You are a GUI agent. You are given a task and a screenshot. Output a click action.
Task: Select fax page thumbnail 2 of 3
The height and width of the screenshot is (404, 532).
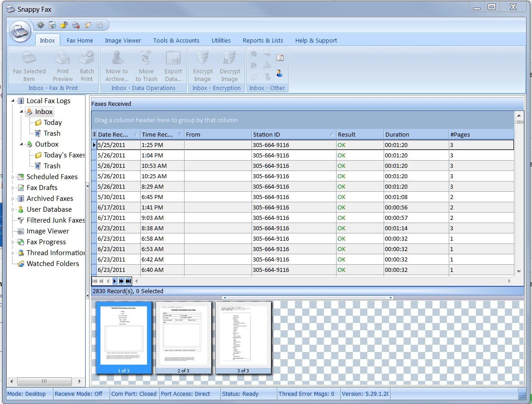click(183, 337)
